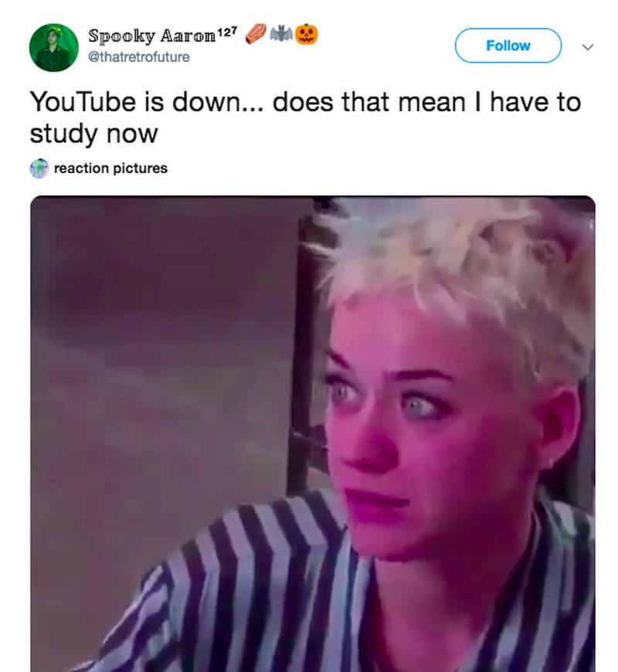Click the coffin emoji beside the display name

tap(256, 34)
